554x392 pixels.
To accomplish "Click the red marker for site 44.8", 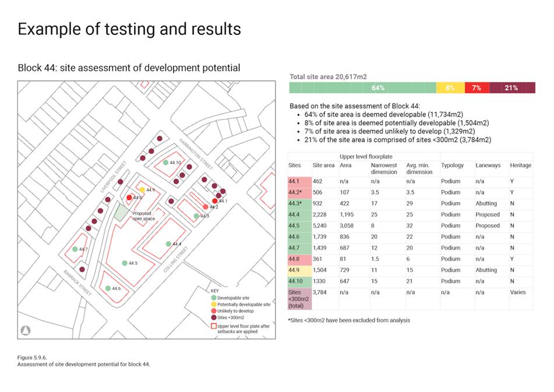I will click(129, 198).
